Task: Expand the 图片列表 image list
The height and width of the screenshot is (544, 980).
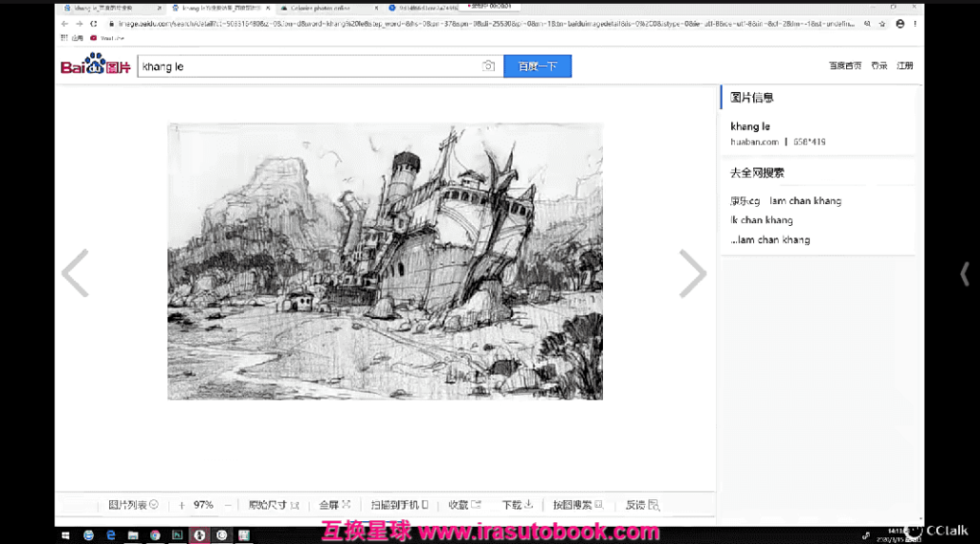Action: coord(133,505)
